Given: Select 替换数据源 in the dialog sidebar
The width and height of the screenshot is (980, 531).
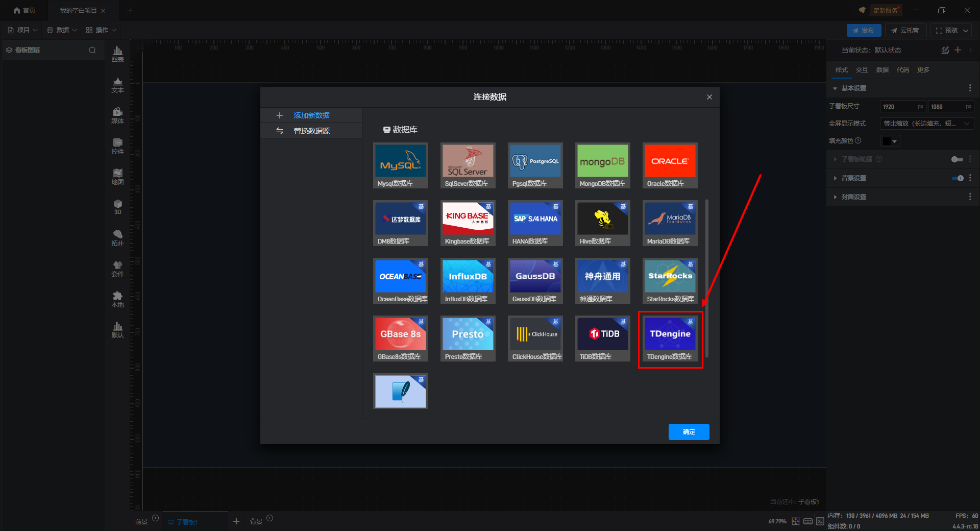Looking at the screenshot, I should pos(311,131).
